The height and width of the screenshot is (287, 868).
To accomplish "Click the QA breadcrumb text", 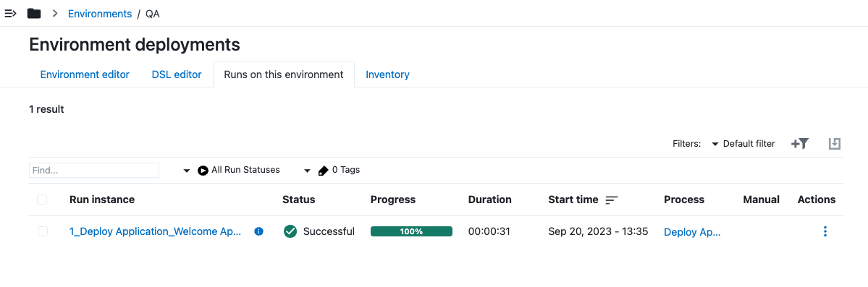I will 153,14.
